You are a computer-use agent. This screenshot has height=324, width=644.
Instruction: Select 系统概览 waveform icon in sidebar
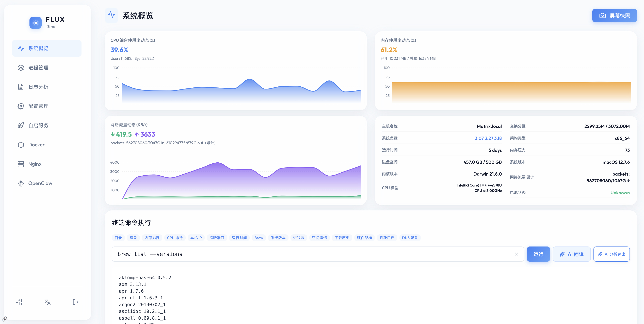(x=21, y=48)
